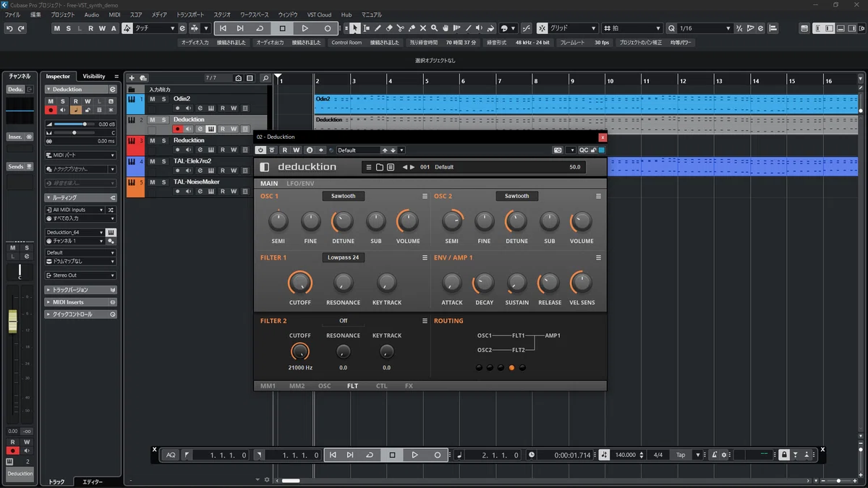868x488 pixels.
Task: Toggle Record Enable on Deducktion track
Action: 177,129
